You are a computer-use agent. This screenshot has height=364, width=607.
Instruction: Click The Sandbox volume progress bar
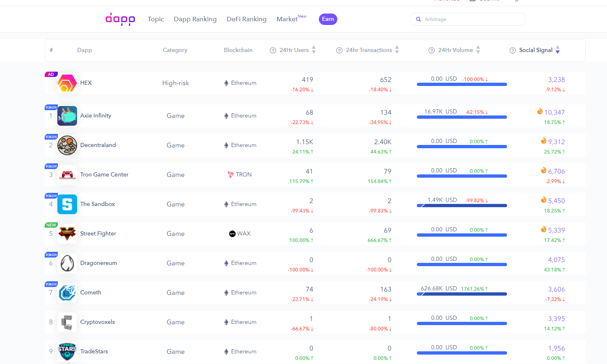click(x=462, y=206)
